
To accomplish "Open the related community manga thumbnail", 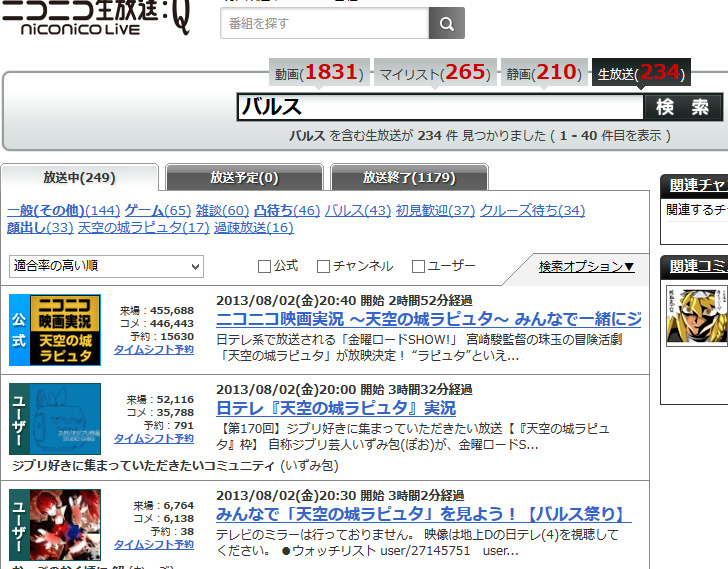I will 697,316.
